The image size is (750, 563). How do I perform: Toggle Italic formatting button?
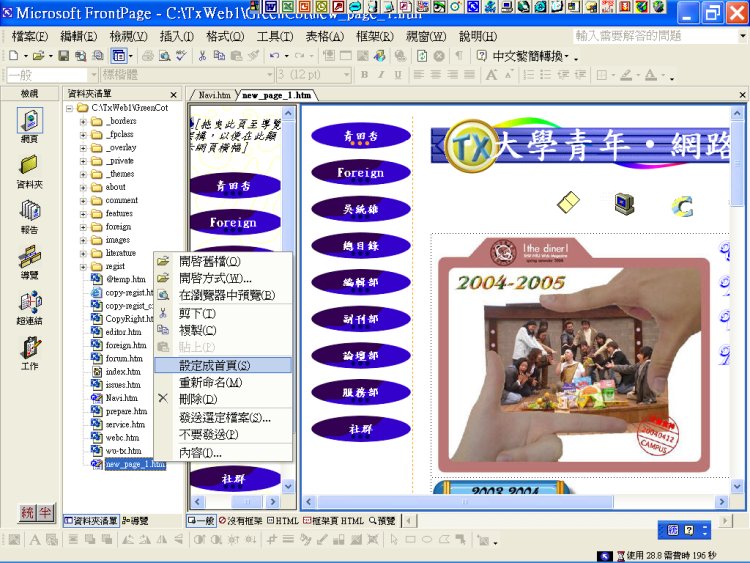(x=381, y=75)
